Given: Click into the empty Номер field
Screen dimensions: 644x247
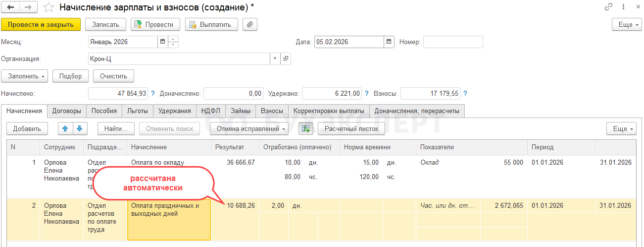Looking at the screenshot, I should click(453, 42).
